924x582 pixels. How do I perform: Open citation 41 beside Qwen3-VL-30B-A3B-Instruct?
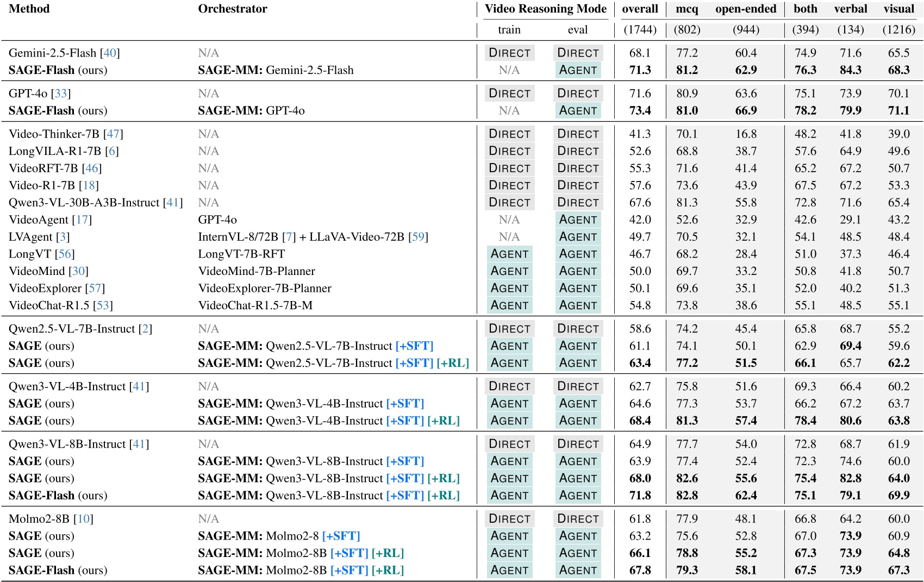click(173, 203)
